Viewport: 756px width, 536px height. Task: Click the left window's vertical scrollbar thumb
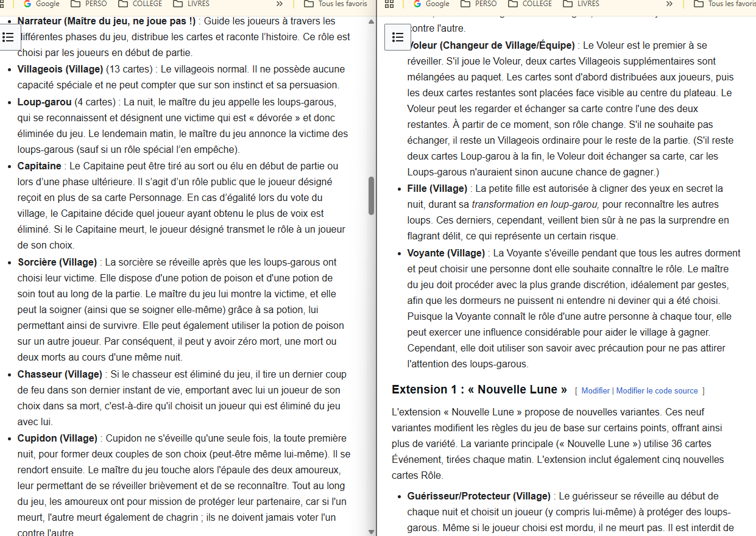coord(371,196)
